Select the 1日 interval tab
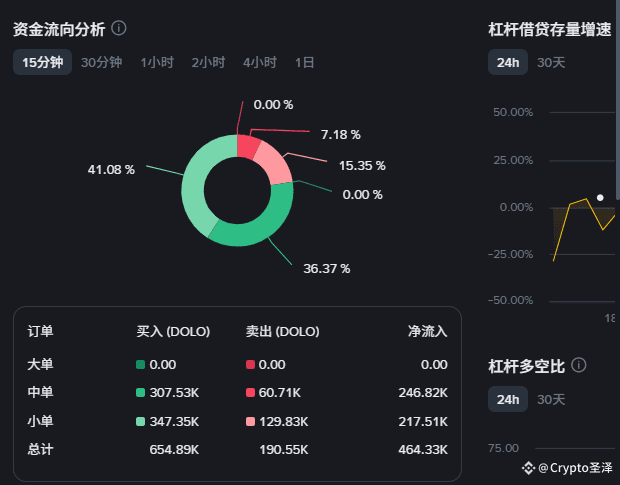The height and width of the screenshot is (485, 620). pos(304,62)
